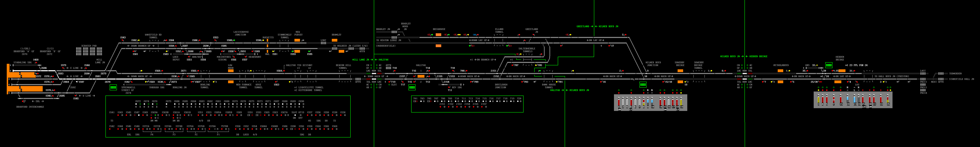Click the upper AC block button at Hebden Bridge boundary
Image resolution: width=980 pixels, height=147 pixels.
[x=748, y=65]
